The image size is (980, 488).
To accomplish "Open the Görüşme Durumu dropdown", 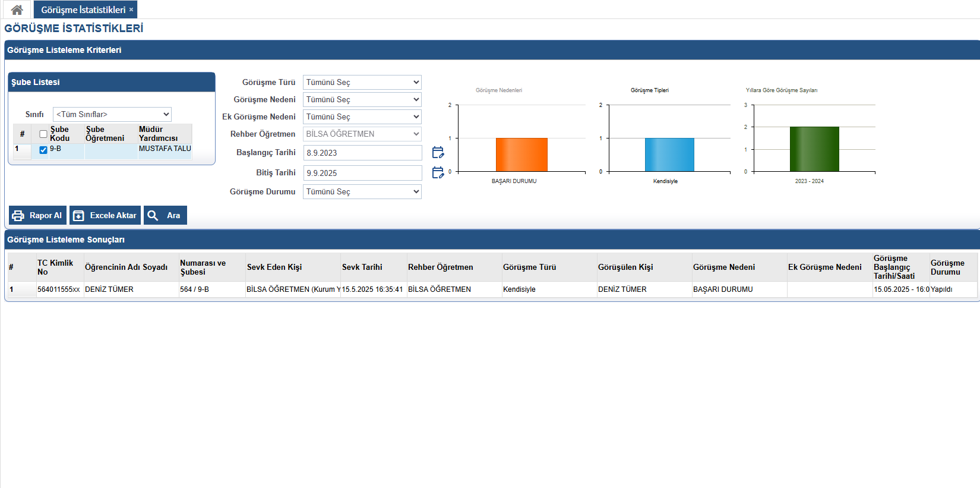I will coord(362,192).
